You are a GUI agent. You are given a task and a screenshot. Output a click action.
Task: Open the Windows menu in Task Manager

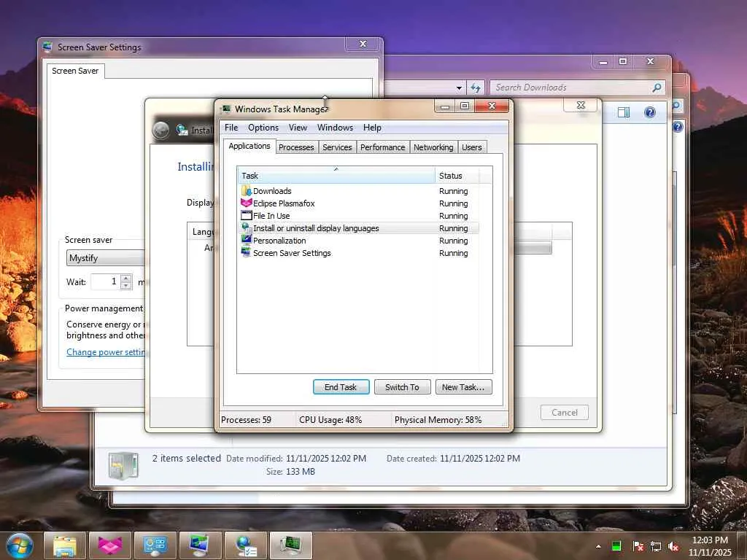pos(335,128)
